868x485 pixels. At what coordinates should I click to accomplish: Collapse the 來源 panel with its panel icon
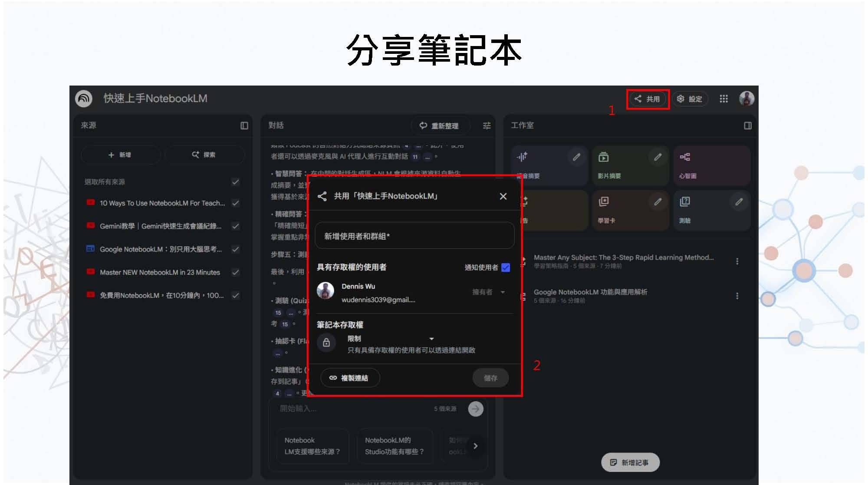(x=245, y=125)
